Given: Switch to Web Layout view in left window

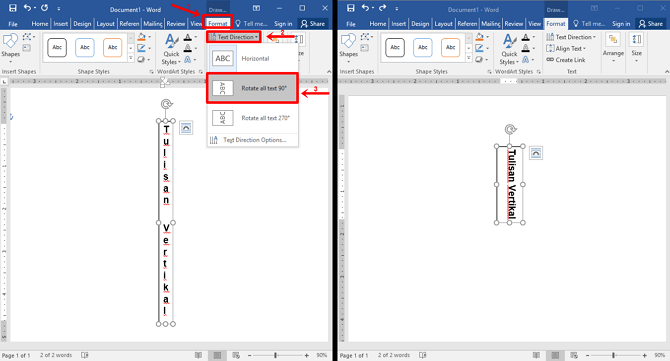Looking at the screenshot, I should point(236,355).
